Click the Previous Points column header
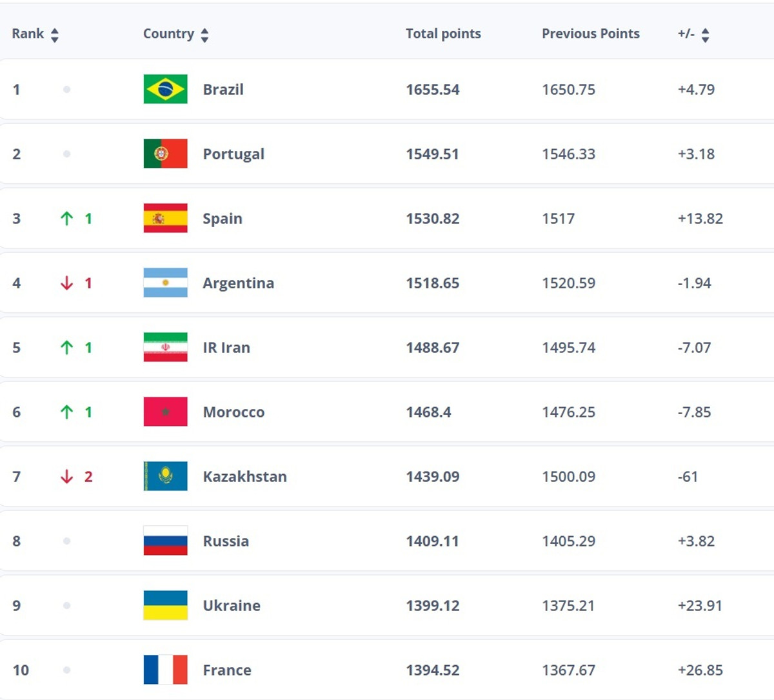 (590, 34)
